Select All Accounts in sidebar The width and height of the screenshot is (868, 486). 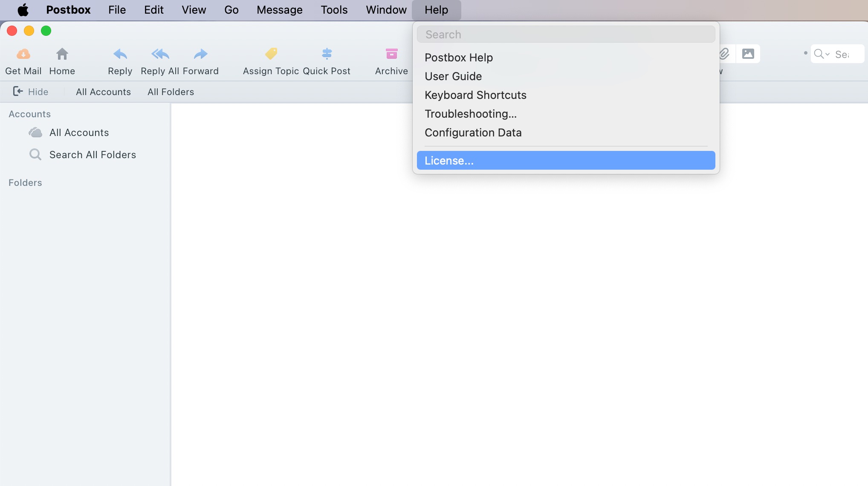79,133
